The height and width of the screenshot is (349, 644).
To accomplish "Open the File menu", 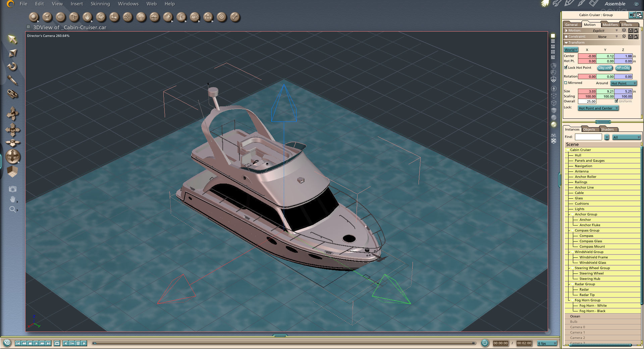I will pyautogui.click(x=23, y=4).
